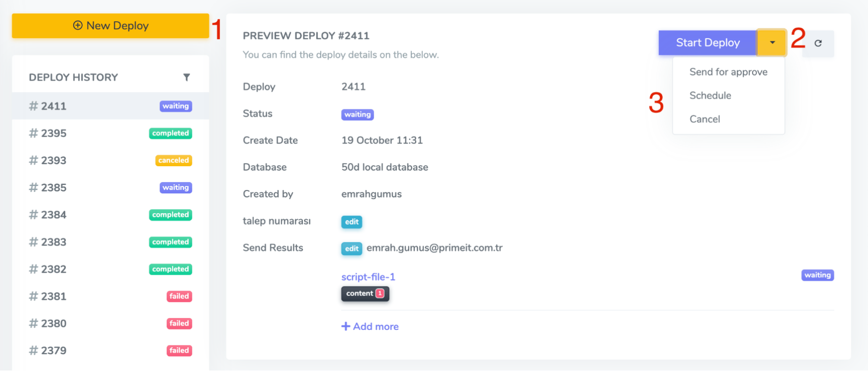Edit the Send Results email address
Screen dimensions: 868x372
351,249
